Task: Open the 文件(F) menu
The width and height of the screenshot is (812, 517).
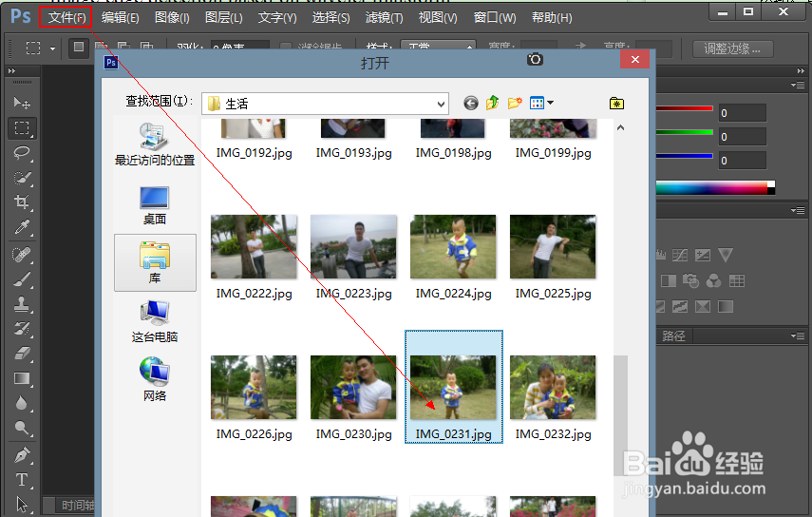Action: [x=66, y=18]
